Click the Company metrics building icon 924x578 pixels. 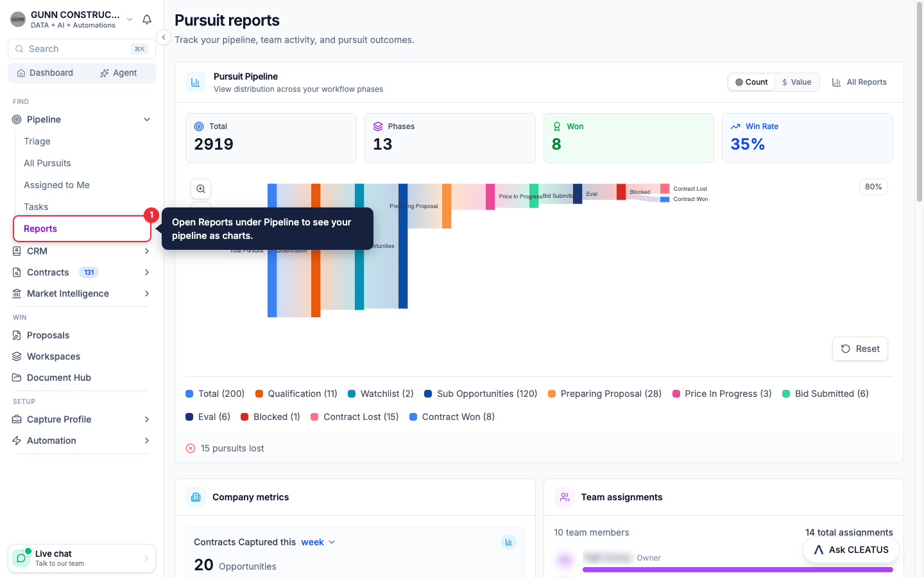196,497
